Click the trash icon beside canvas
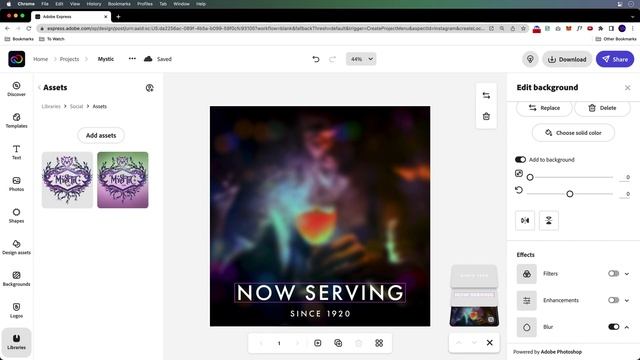The height and width of the screenshot is (360, 640). [x=486, y=116]
